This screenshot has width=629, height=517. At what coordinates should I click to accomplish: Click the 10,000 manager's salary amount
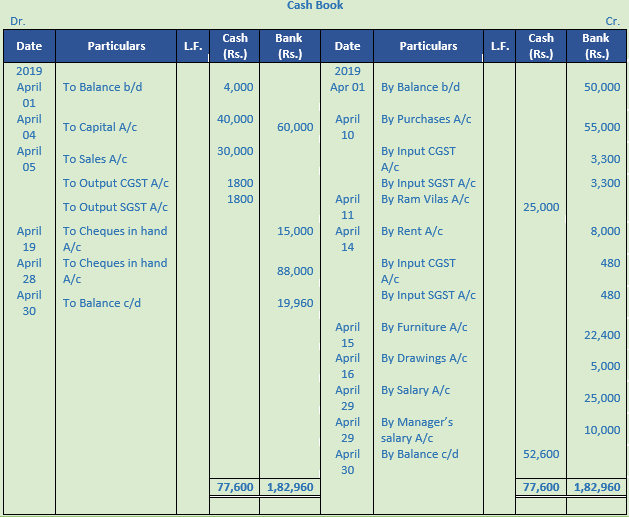(602, 430)
